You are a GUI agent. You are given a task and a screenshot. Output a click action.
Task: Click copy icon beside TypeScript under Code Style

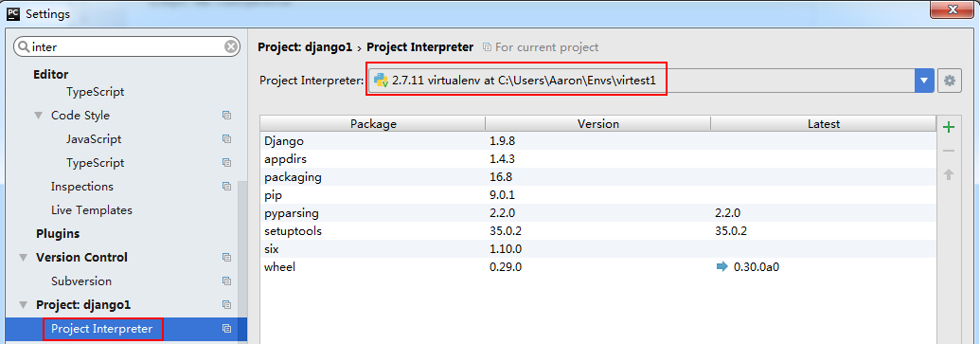click(227, 163)
